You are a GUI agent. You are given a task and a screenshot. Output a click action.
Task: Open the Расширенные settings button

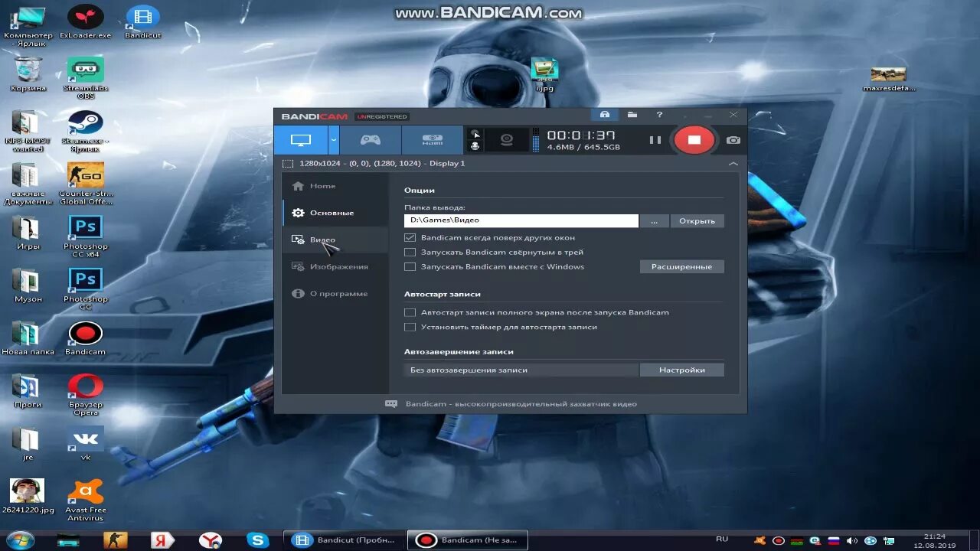pos(681,266)
